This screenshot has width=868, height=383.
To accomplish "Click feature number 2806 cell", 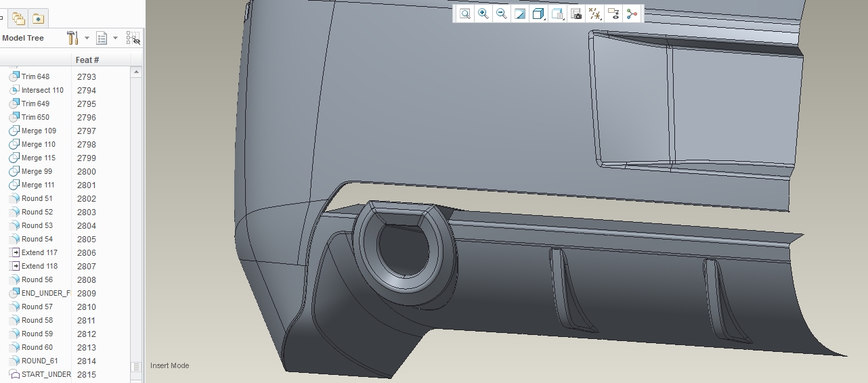I will pyautogui.click(x=87, y=252).
